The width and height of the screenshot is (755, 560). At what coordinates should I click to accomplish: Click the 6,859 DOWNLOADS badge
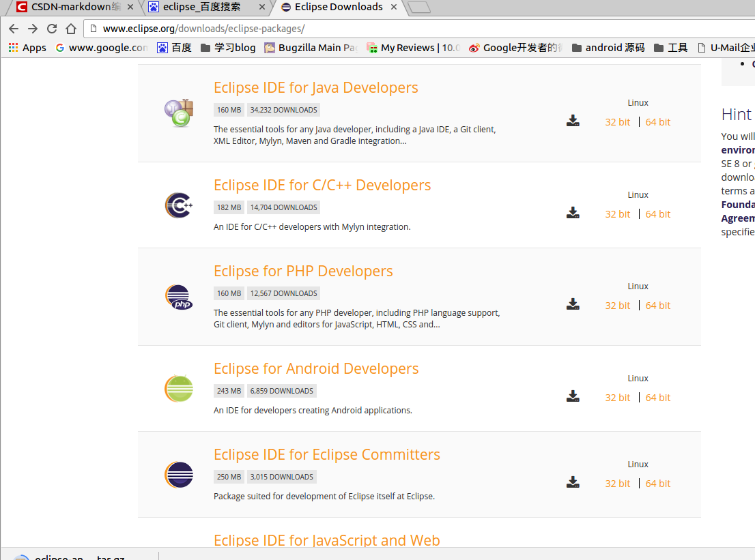(282, 391)
